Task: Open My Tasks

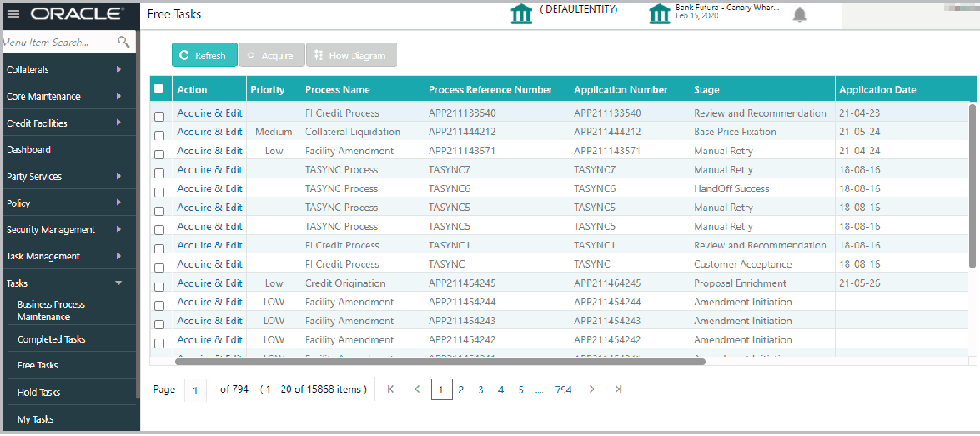Action: (35, 419)
